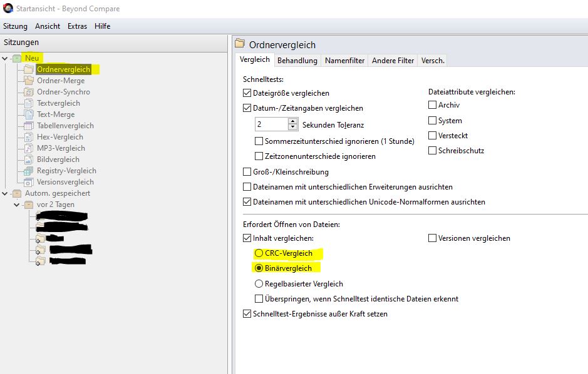The height and width of the screenshot is (374, 588).
Task: Select Text-Merge session type
Action: (56, 114)
